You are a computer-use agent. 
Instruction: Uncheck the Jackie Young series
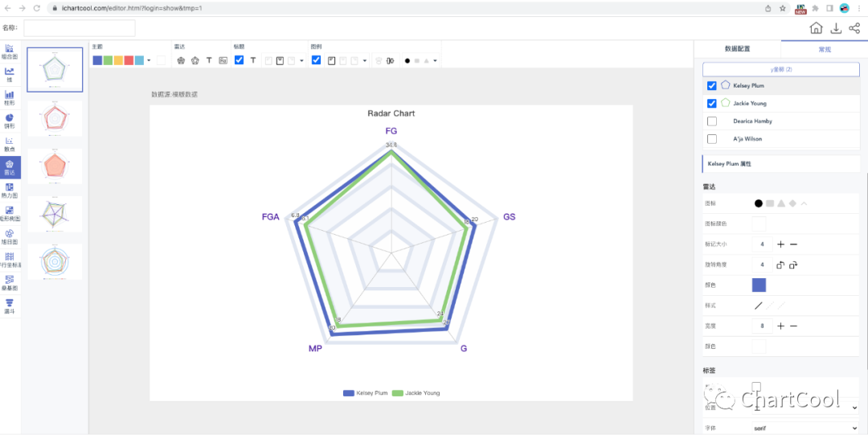click(x=712, y=103)
